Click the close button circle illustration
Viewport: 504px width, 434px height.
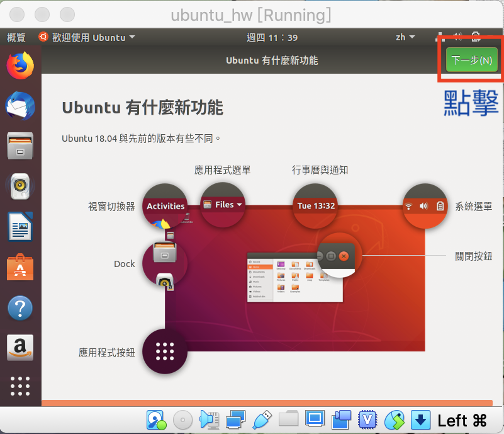pos(339,256)
